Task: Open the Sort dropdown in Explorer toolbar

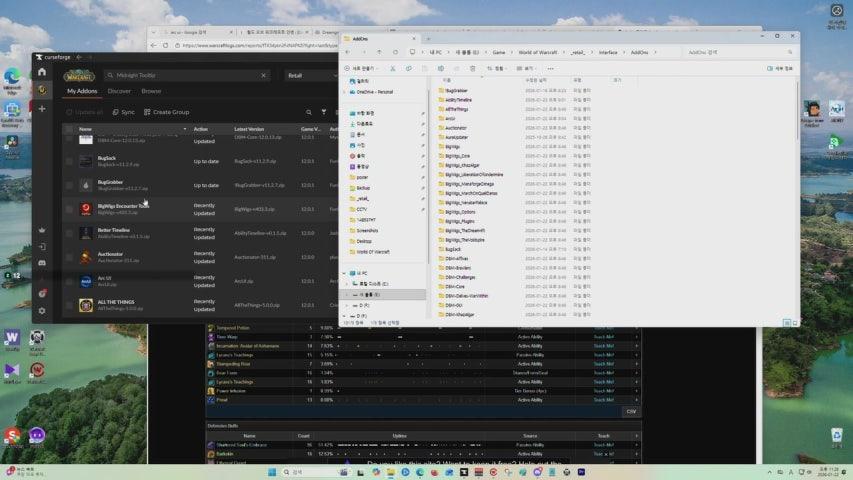Action: coord(496,69)
